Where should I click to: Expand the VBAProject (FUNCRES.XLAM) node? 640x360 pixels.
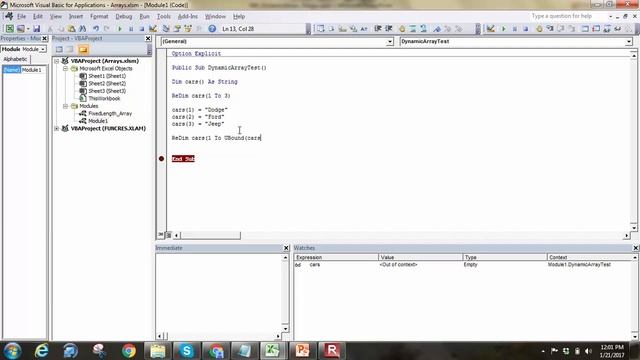click(57, 129)
